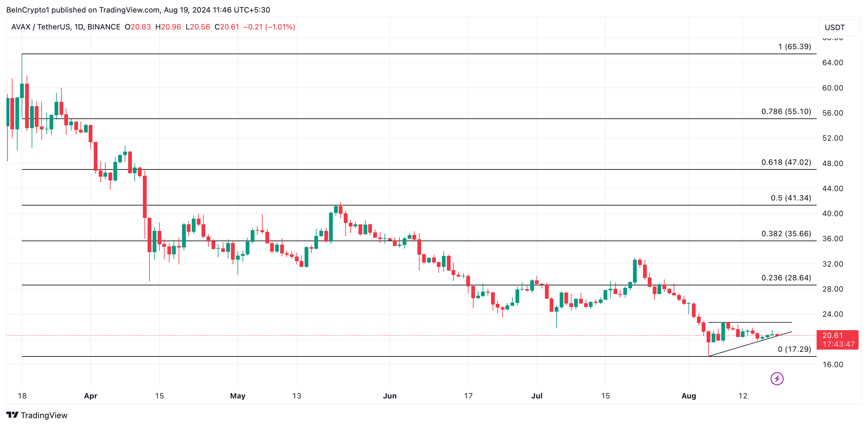Click the Aug date on time axis
The image size is (868, 426).
[x=688, y=396]
